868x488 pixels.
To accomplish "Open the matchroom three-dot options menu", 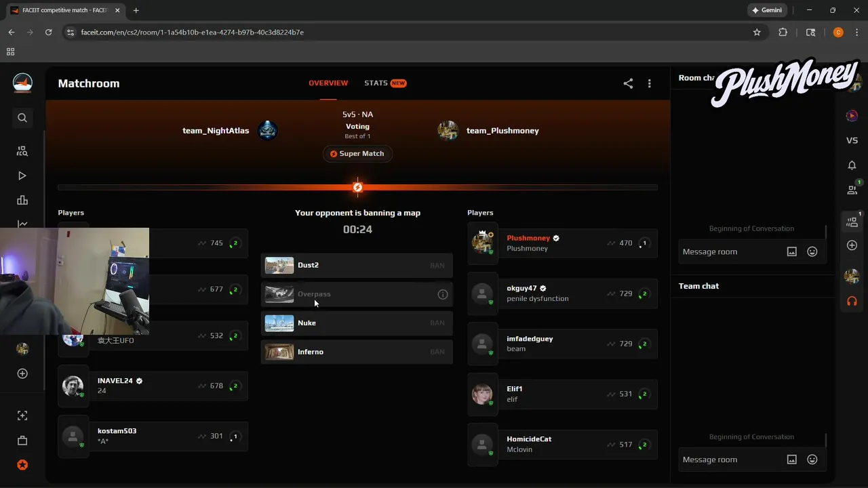I will pos(649,83).
